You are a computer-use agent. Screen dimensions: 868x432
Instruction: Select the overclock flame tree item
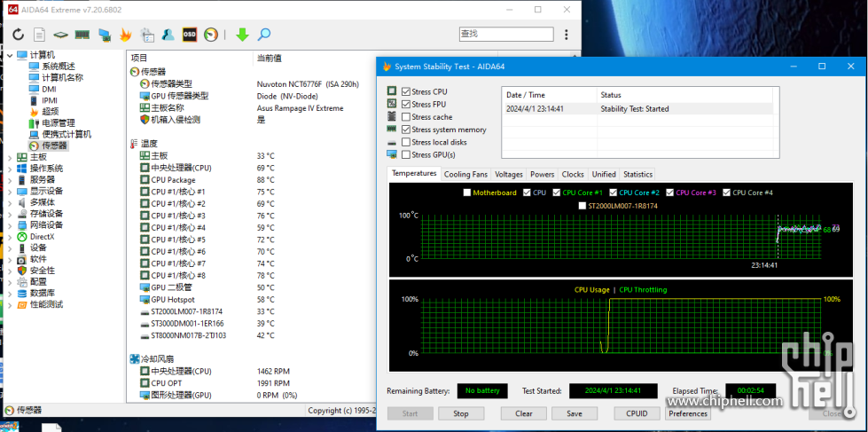point(43,111)
